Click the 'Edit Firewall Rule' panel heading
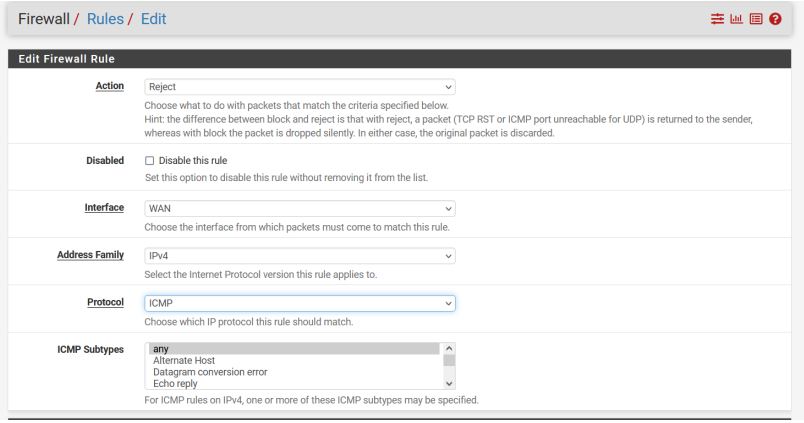Viewport: 804px width, 423px height. [67, 59]
